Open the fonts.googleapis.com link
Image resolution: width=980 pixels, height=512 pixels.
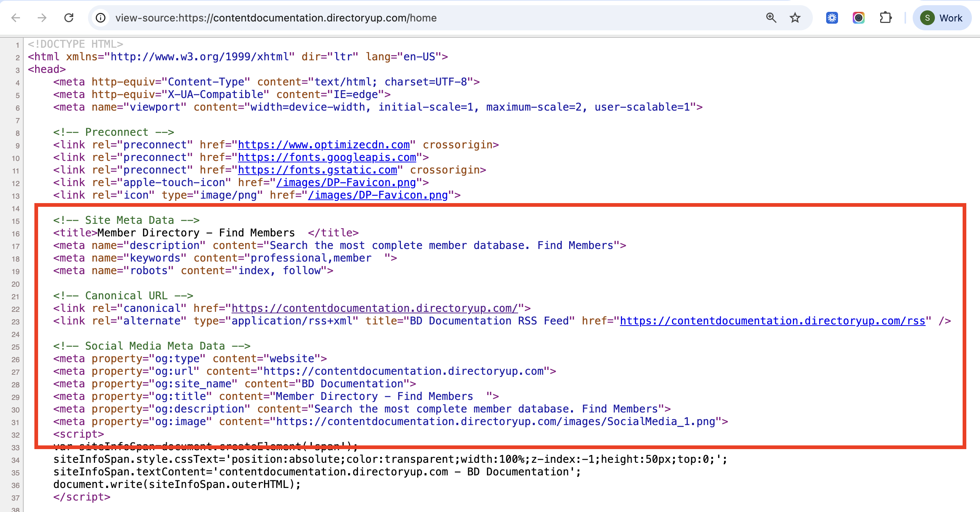coord(327,158)
